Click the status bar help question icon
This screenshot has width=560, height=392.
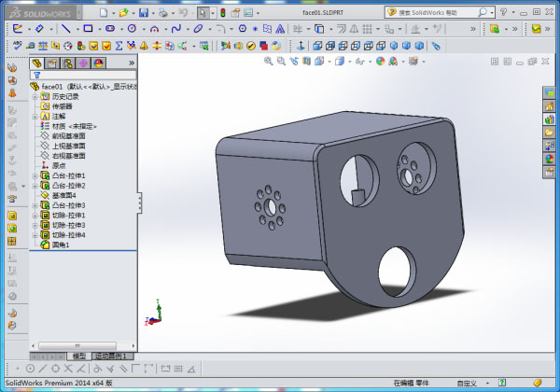(x=502, y=383)
